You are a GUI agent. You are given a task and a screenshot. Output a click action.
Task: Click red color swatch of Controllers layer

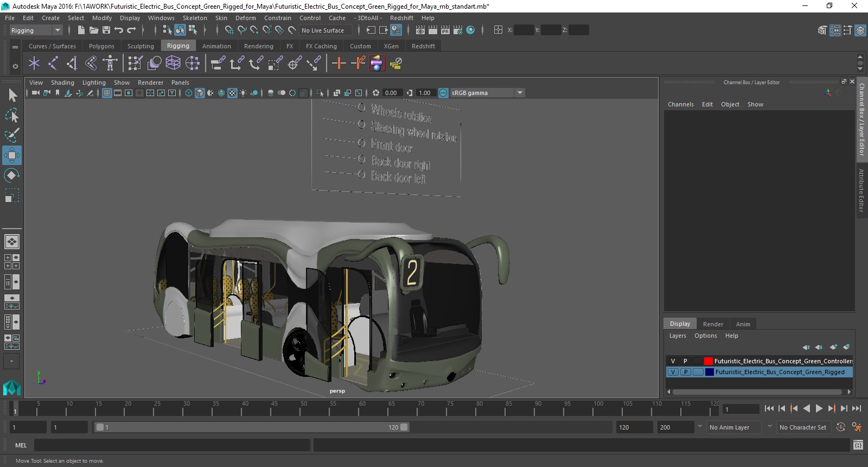pos(709,361)
